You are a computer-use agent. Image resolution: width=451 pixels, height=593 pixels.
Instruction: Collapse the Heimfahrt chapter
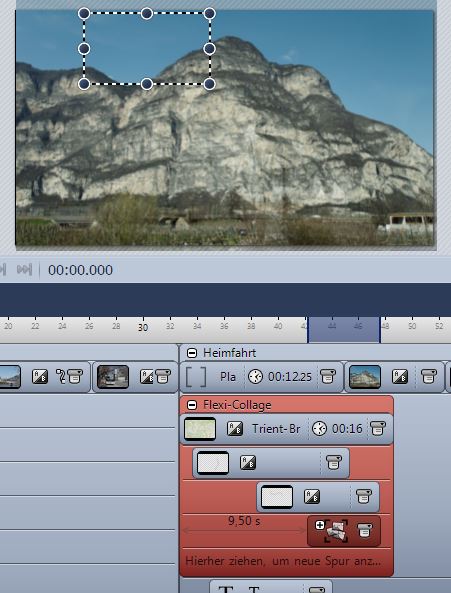[x=192, y=353]
